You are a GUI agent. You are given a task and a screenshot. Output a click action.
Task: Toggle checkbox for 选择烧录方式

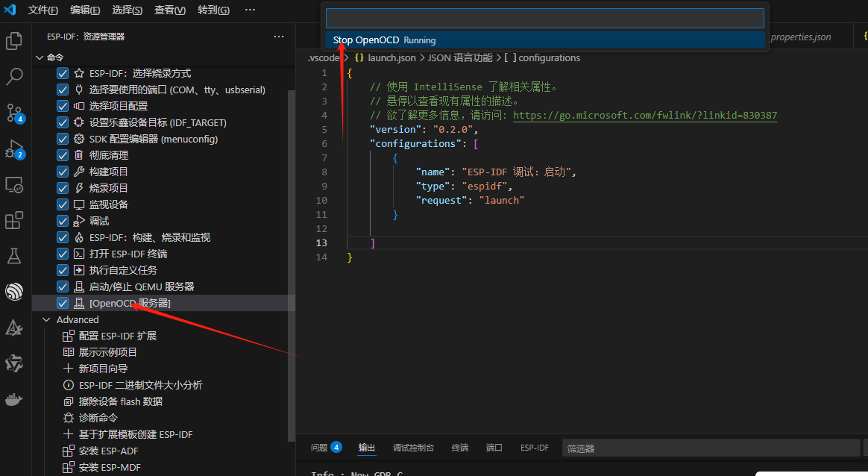pos(63,73)
